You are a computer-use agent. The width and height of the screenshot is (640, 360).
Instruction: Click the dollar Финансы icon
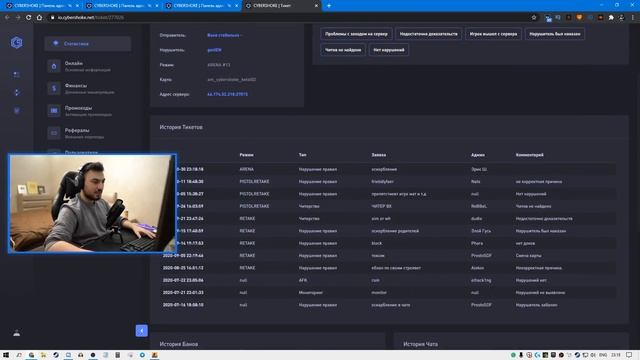[x=54, y=89]
